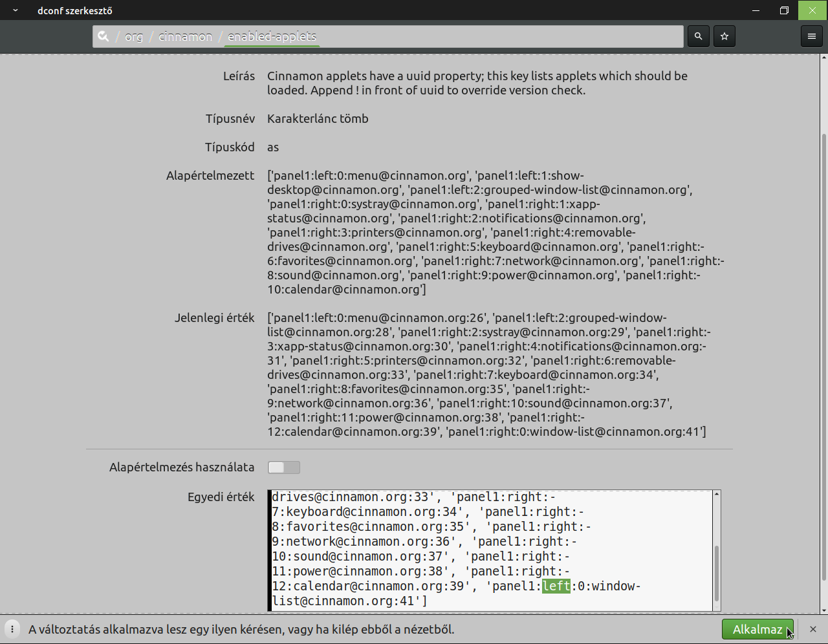Minimize the dconf szerkesztő window

[756, 10]
